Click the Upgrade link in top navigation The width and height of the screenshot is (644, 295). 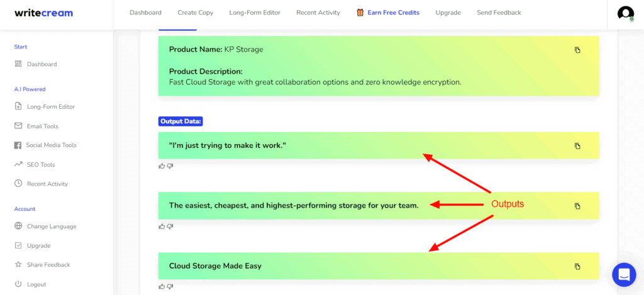(448, 13)
